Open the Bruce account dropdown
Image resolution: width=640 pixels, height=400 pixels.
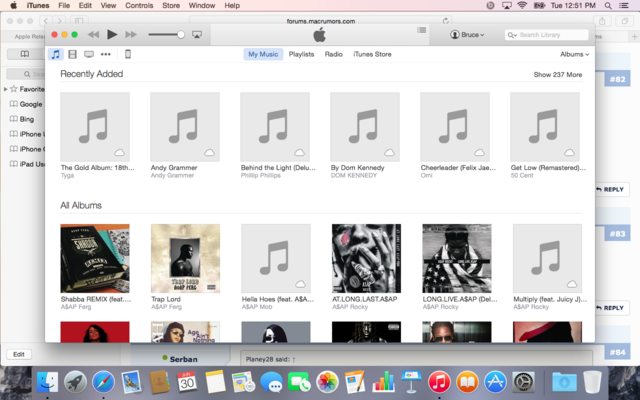(467, 35)
